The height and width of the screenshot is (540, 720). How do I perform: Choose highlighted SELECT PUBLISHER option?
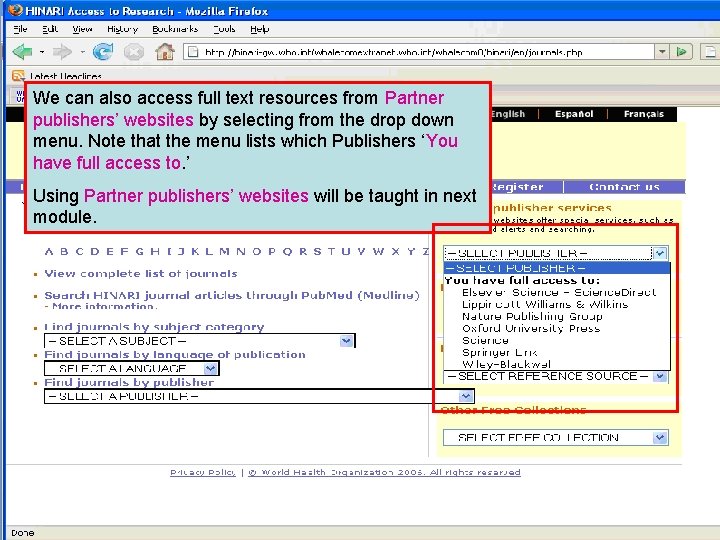tap(557, 268)
